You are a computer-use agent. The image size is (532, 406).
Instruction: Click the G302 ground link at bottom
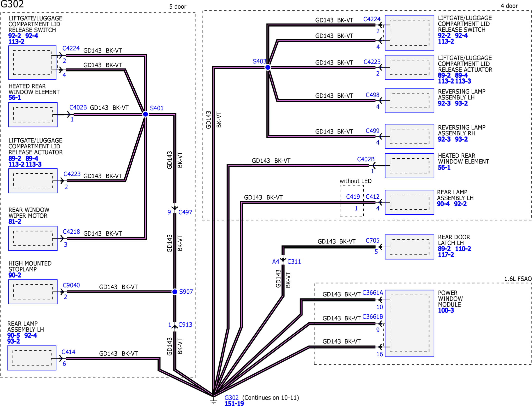231,398
